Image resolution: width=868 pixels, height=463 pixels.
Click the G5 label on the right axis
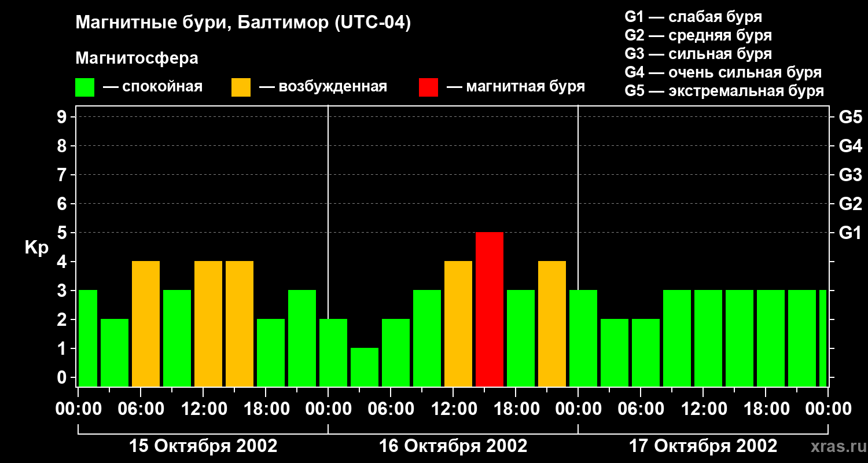click(850, 117)
